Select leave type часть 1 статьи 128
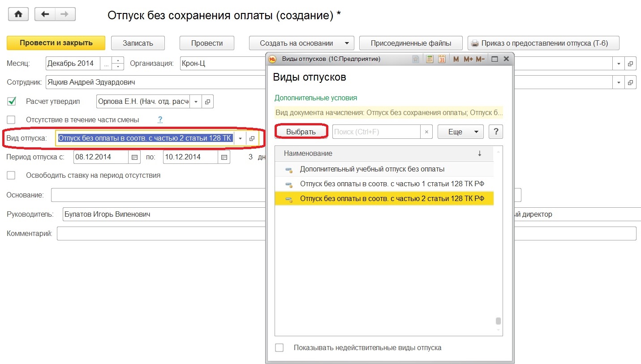Image resolution: width=641 pixels, height=364 pixels. pyautogui.click(x=391, y=184)
